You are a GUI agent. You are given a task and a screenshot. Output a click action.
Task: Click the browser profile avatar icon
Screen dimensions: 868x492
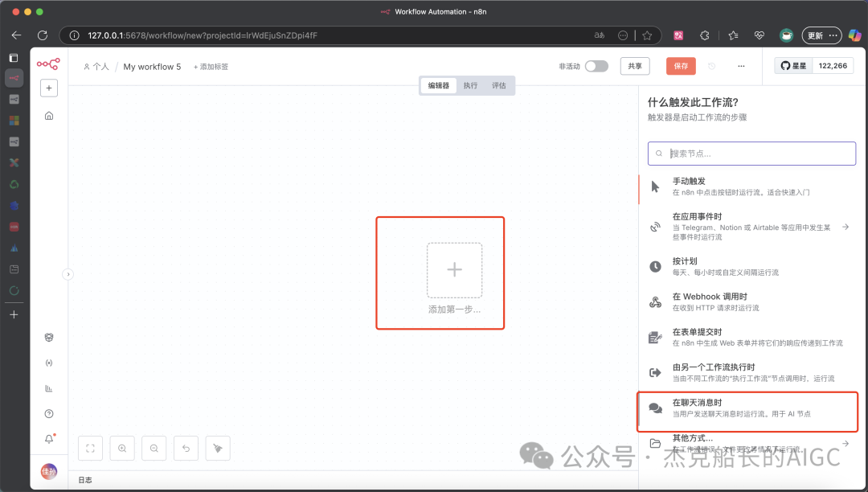(786, 35)
